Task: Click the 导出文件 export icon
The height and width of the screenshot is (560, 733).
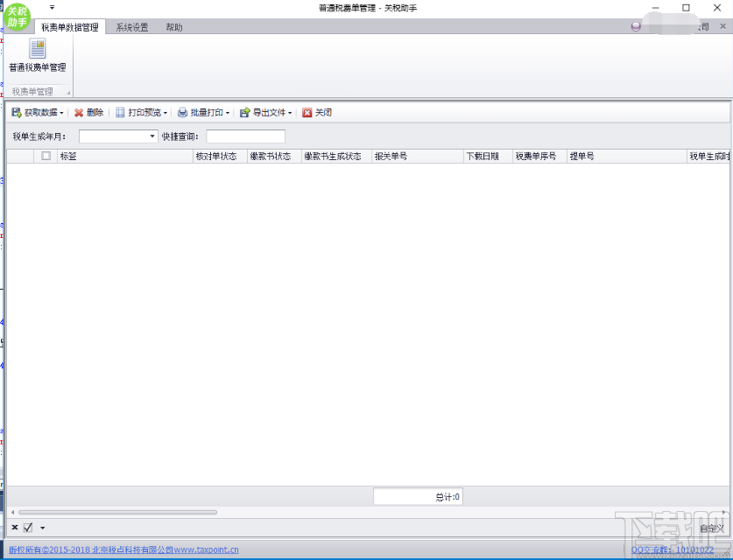Action: [x=243, y=112]
